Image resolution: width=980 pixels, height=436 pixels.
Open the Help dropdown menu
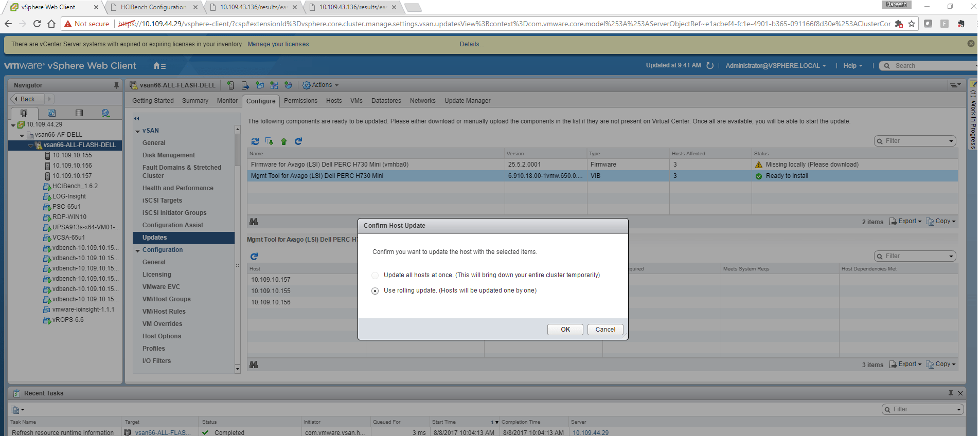click(852, 66)
